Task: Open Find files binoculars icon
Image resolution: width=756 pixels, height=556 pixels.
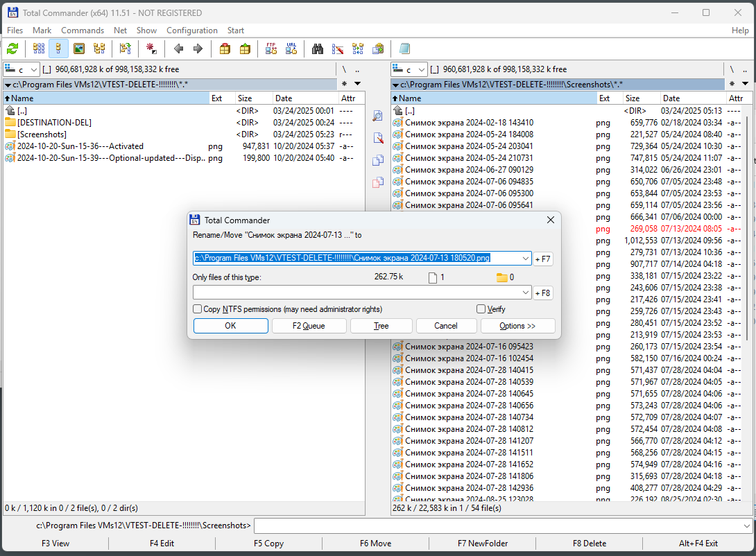Action: click(x=317, y=49)
